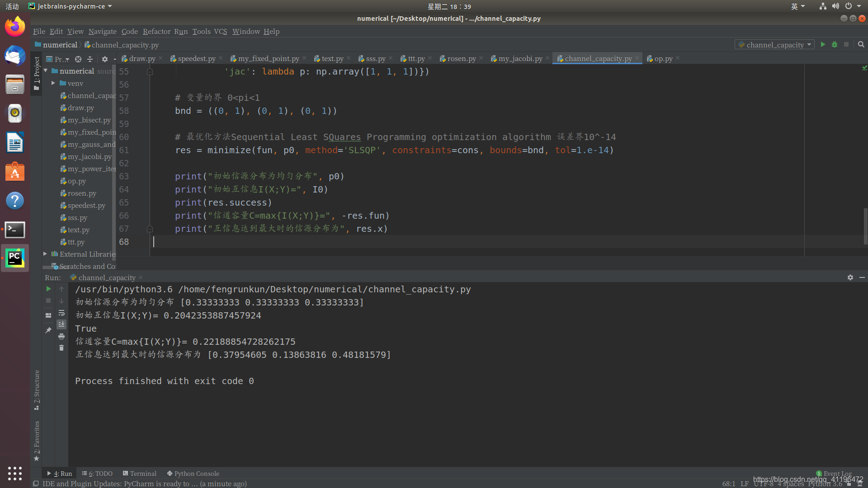The height and width of the screenshot is (488, 868).
Task: Open run configuration channel_capacity dropdown
Action: 774,44
